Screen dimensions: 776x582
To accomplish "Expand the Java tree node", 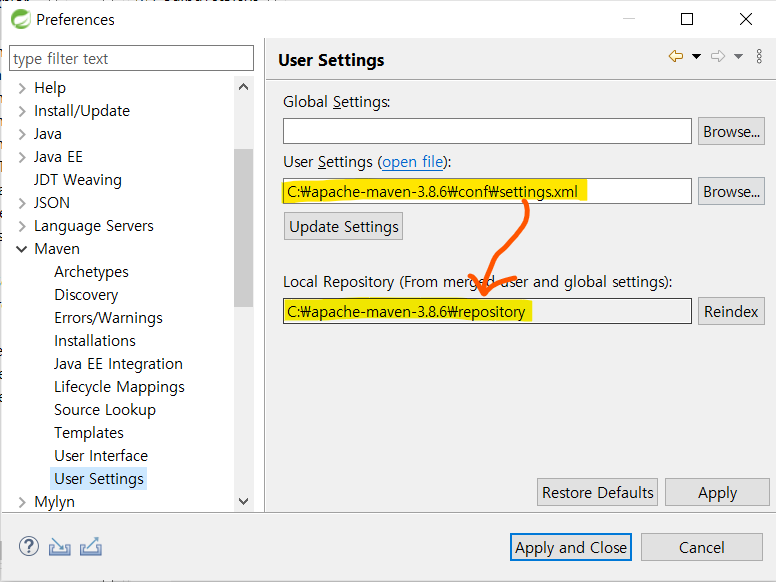I will pos(22,134).
